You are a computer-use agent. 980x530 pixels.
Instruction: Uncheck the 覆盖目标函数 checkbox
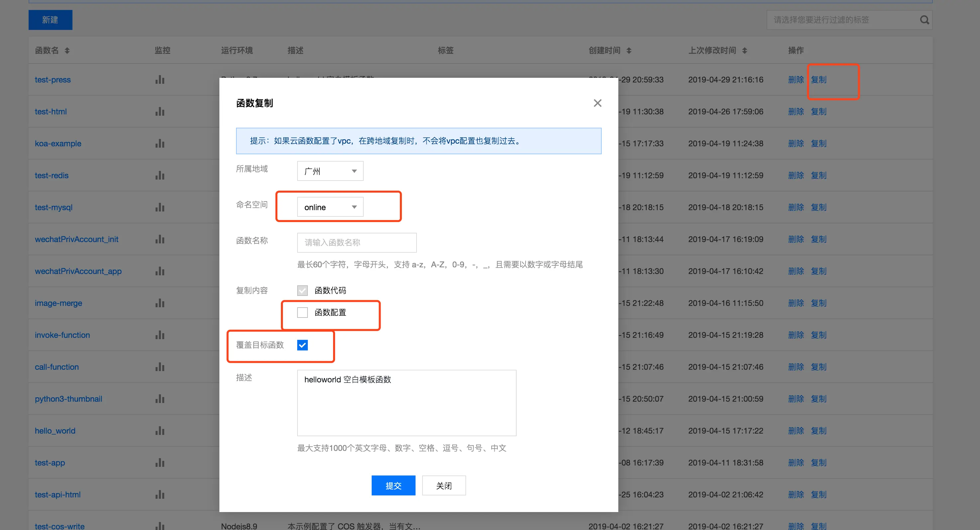tap(303, 345)
